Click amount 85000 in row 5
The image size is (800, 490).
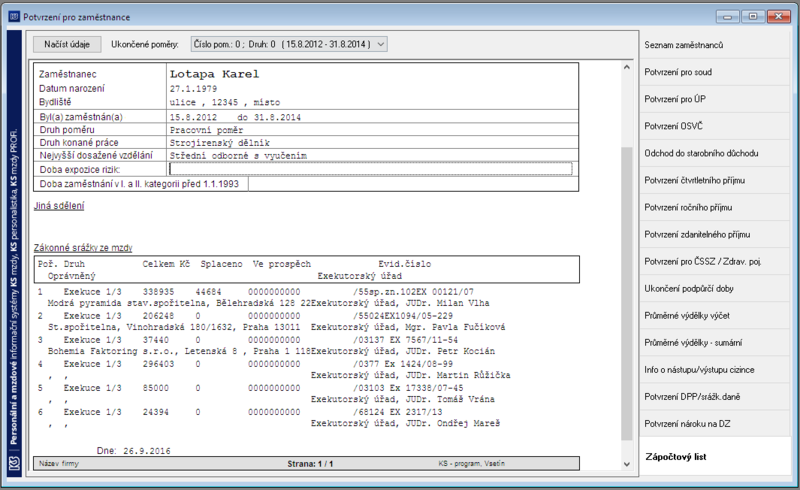[x=156, y=388]
